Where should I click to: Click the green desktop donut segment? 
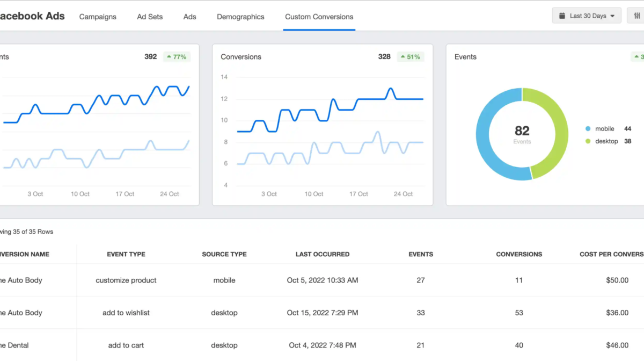pos(560,132)
